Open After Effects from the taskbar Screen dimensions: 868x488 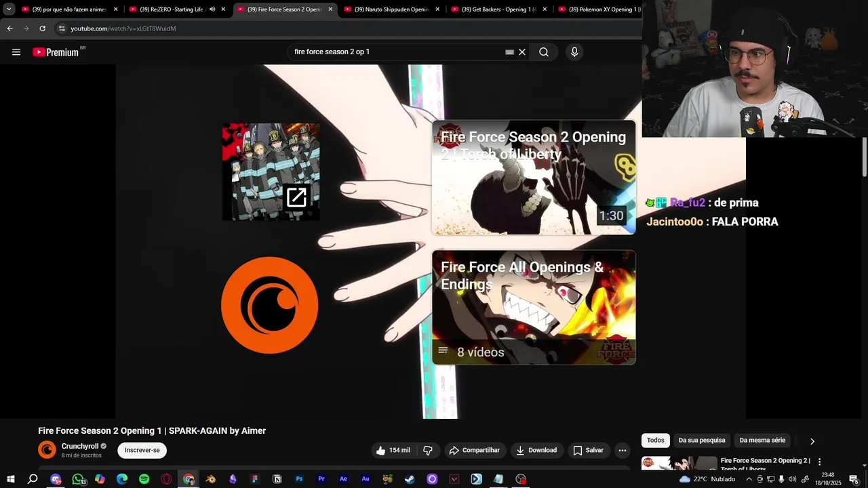pos(343,479)
